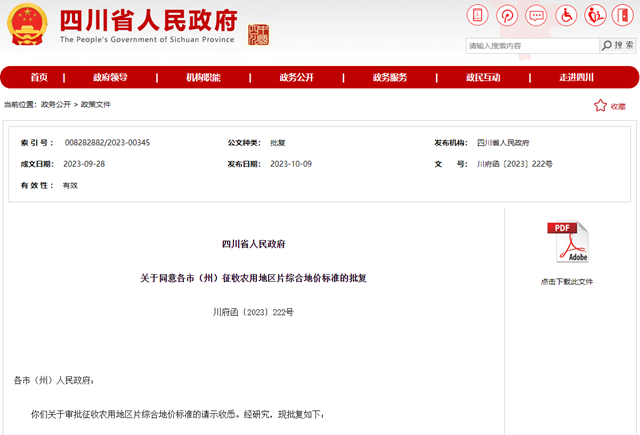Open the circular P icon in header
Image resolution: width=640 pixels, height=435 pixels.
(507, 16)
